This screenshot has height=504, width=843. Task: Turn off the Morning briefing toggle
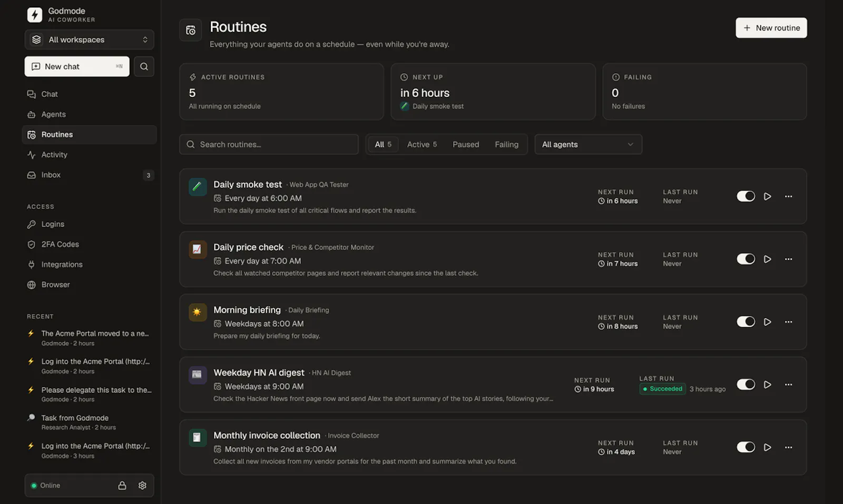point(746,322)
